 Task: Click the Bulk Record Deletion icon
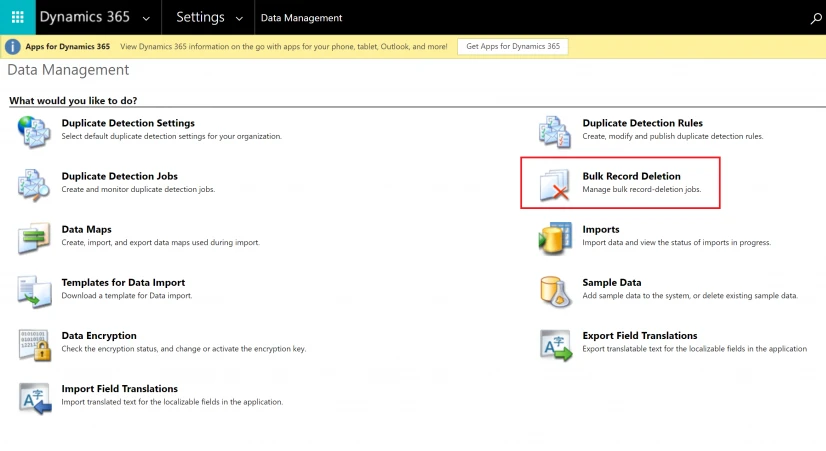[554, 184]
